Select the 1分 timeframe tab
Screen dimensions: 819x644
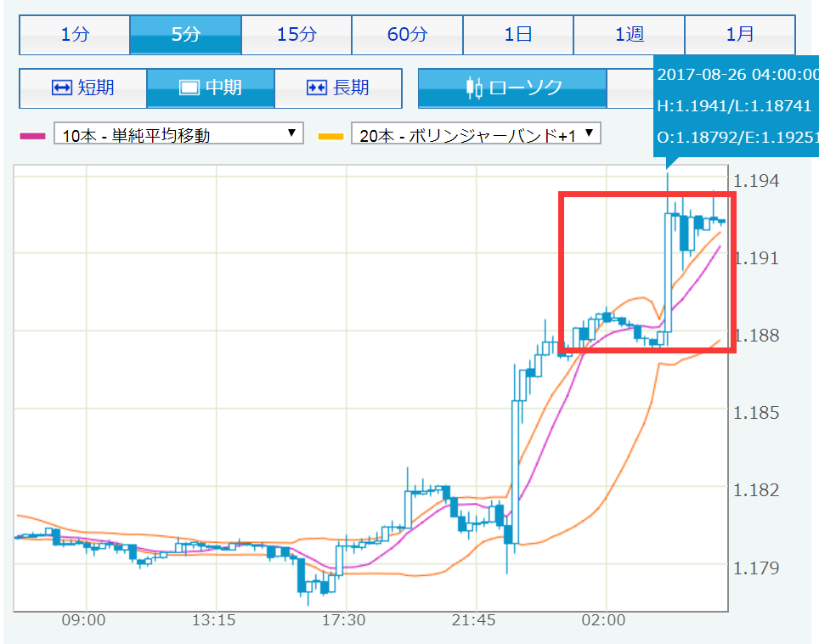pos(75,35)
